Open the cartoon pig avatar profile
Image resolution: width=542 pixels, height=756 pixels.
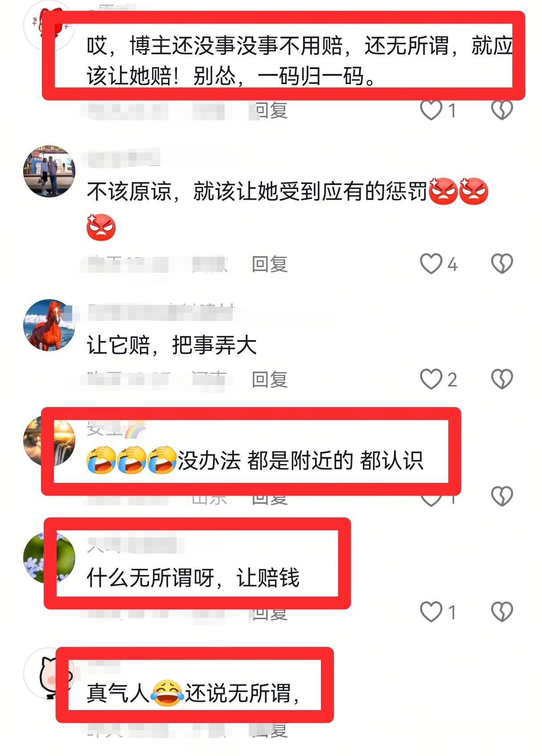pyautogui.click(x=49, y=674)
